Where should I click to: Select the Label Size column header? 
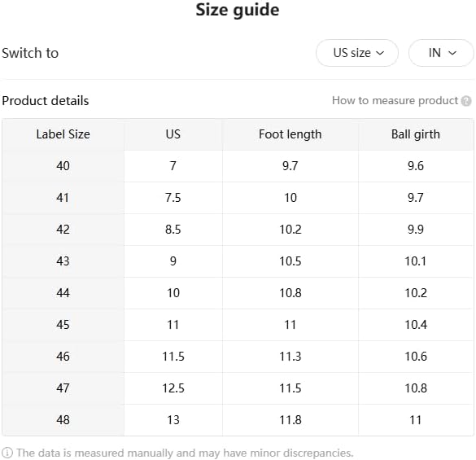63,134
